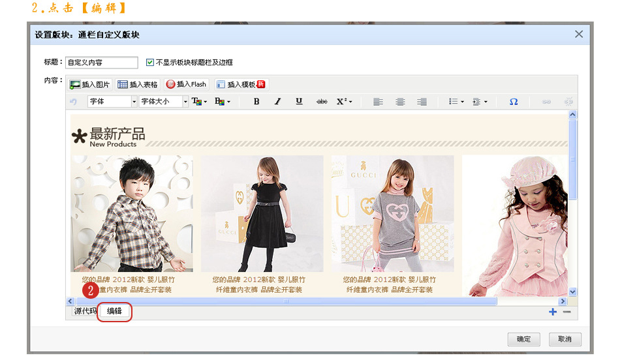620x364 pixels.
Task: Insert a special character with Omega icon
Action: [x=514, y=102]
